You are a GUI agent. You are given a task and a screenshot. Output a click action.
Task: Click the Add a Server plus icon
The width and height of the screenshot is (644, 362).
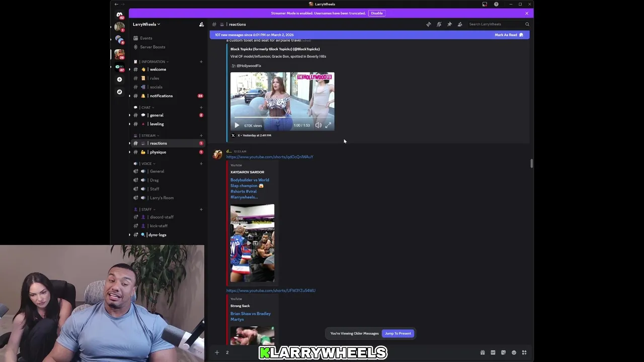click(x=119, y=79)
